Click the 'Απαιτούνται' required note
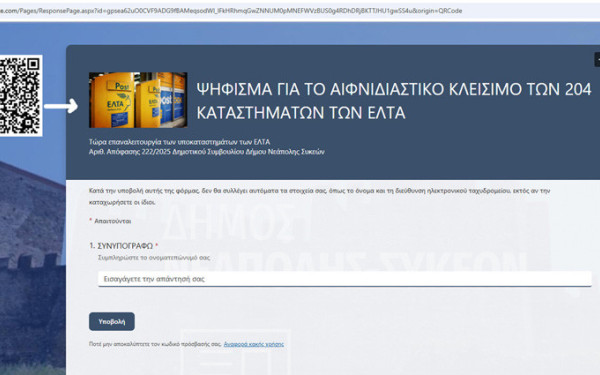Viewport: 600px width, 375px height. (x=112, y=221)
